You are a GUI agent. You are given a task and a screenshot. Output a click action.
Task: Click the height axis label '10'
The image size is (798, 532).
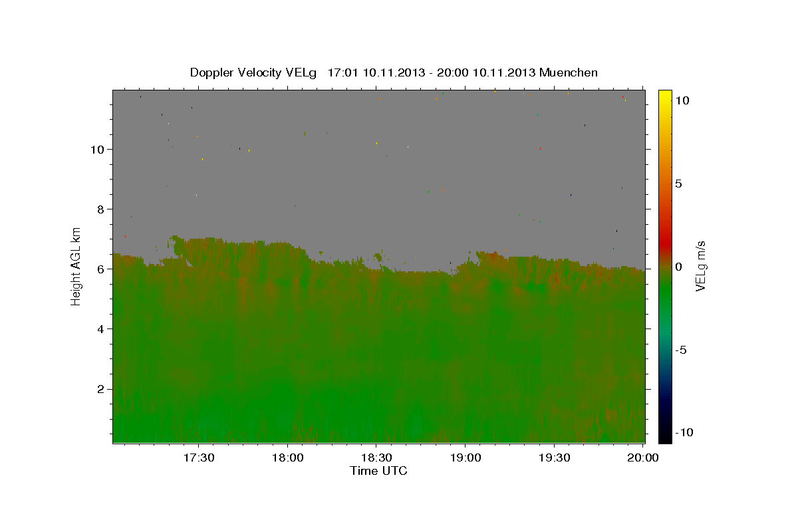point(97,149)
